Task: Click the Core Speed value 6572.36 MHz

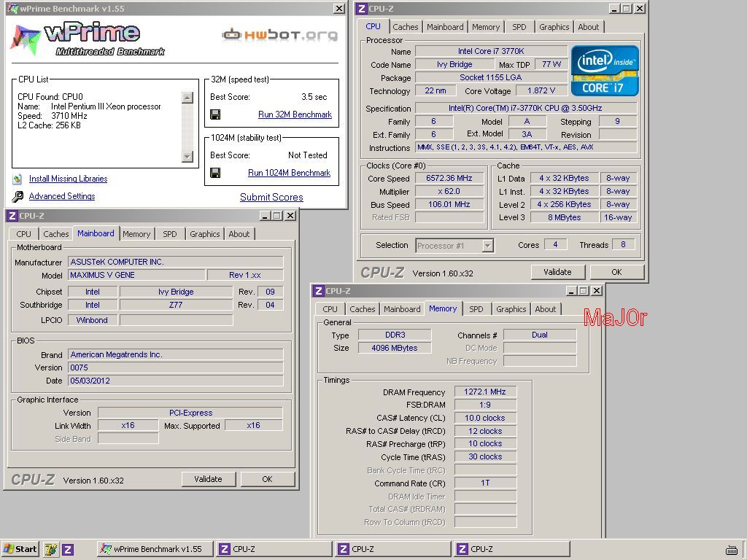Action: pyautogui.click(x=449, y=179)
